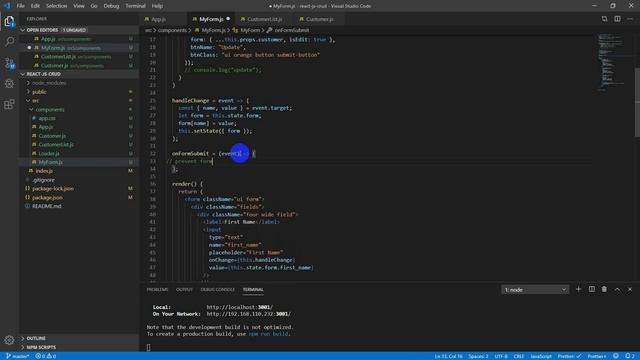Screen dimensions: 640x360
Task: Click the open changes icon in editor toolbar
Action: (x=604, y=19)
